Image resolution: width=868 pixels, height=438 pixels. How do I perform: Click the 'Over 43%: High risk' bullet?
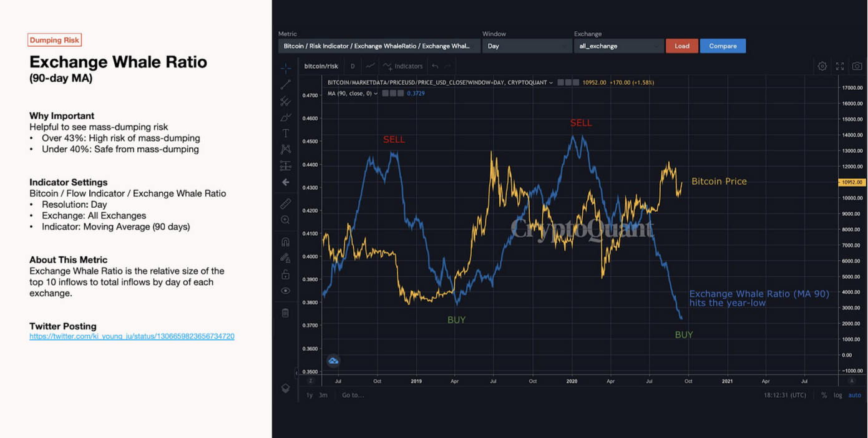pyautogui.click(x=120, y=138)
